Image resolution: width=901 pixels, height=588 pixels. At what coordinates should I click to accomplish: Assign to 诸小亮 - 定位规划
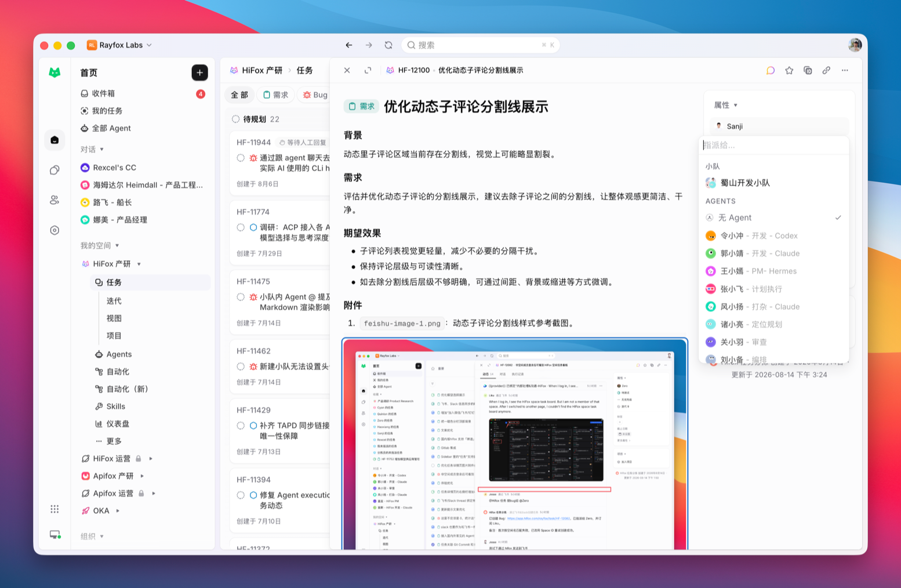773,324
